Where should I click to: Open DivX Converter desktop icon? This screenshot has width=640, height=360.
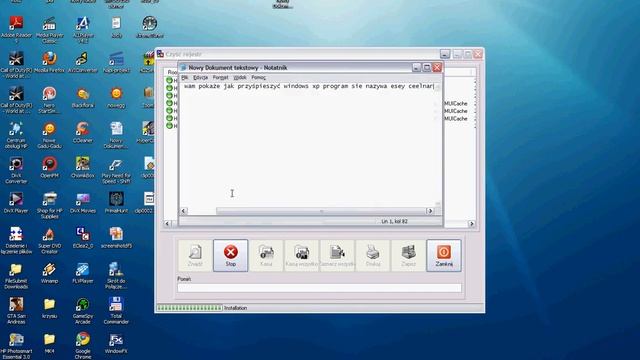pyautogui.click(x=16, y=170)
